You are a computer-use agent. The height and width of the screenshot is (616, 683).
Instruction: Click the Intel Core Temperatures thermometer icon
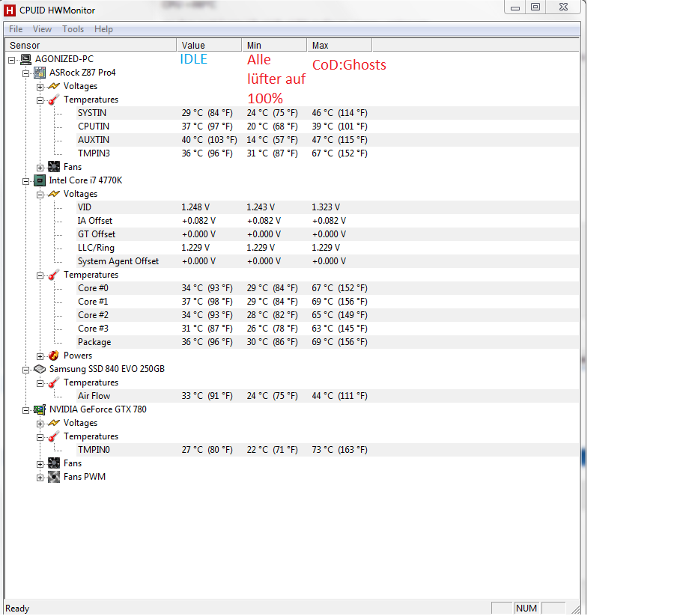point(54,275)
